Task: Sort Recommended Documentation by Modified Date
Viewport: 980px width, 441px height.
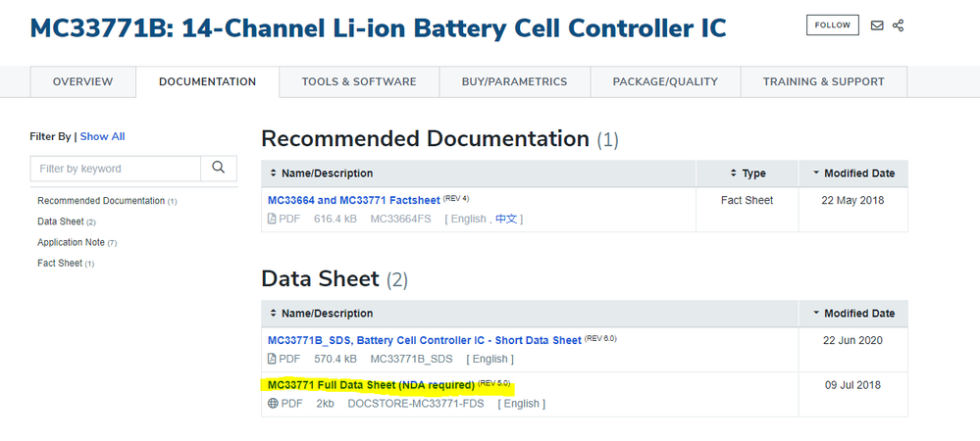Action: click(x=853, y=173)
